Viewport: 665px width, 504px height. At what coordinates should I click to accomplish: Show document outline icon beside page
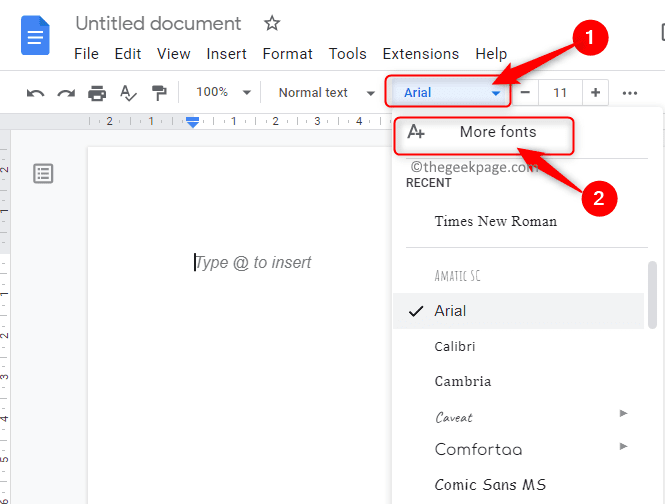coord(43,174)
